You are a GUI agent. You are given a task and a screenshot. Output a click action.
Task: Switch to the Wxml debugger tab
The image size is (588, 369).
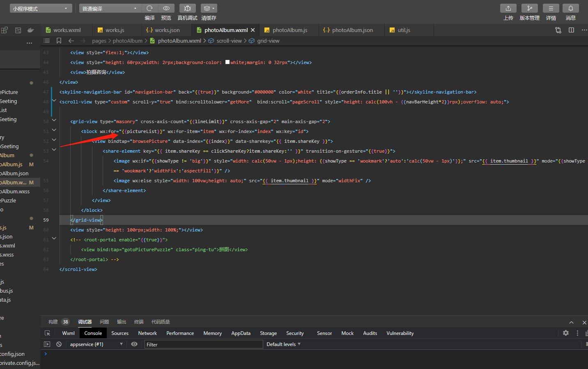pyautogui.click(x=68, y=333)
